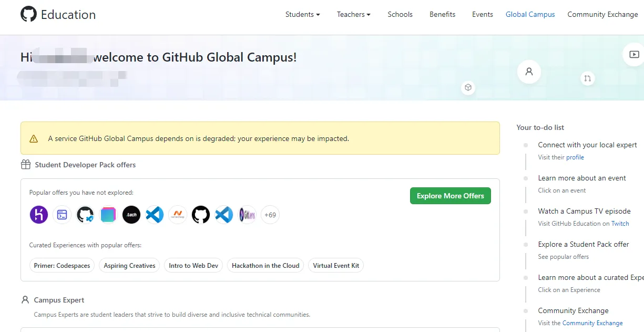The width and height of the screenshot is (644, 332).
Task: Open the Benefits menu item
Action: (x=442, y=14)
